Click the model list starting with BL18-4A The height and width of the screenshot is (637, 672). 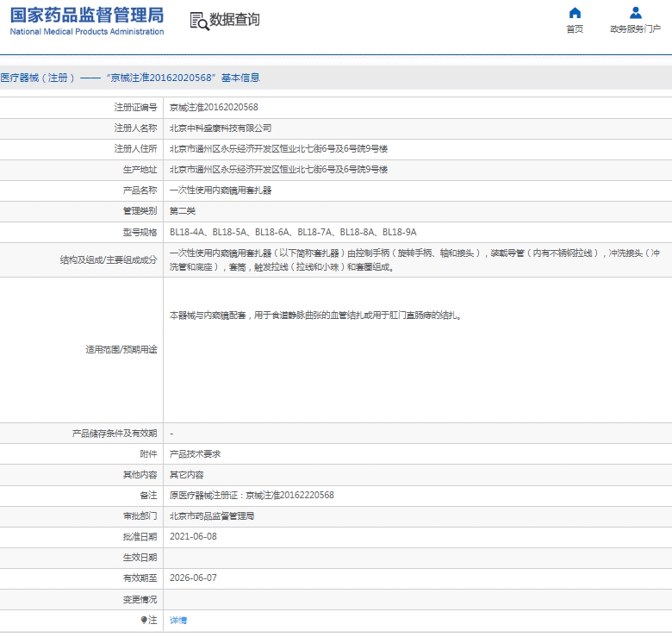[293, 232]
